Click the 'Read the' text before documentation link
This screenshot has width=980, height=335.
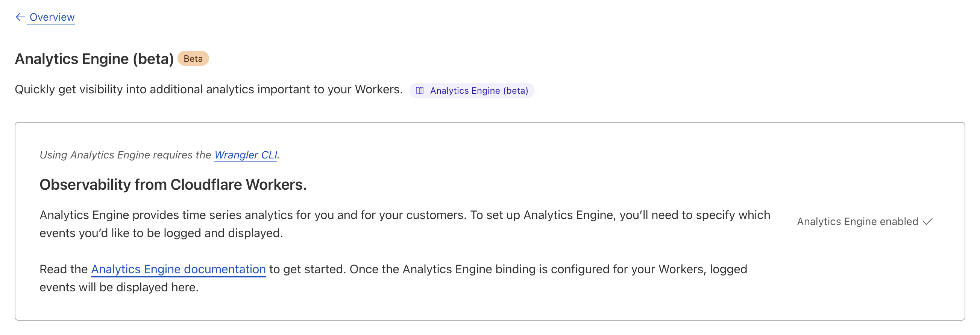click(x=64, y=269)
